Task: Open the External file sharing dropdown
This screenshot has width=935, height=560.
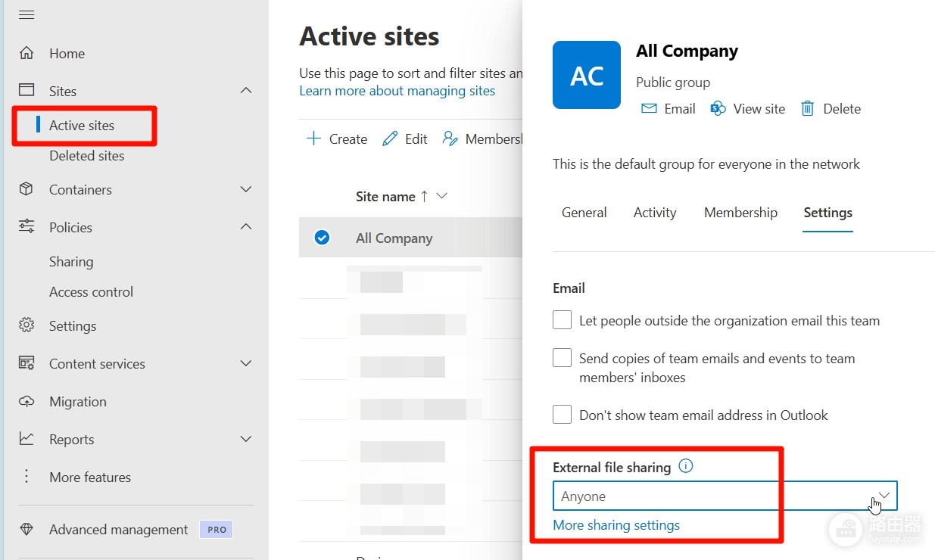Action: tap(725, 496)
